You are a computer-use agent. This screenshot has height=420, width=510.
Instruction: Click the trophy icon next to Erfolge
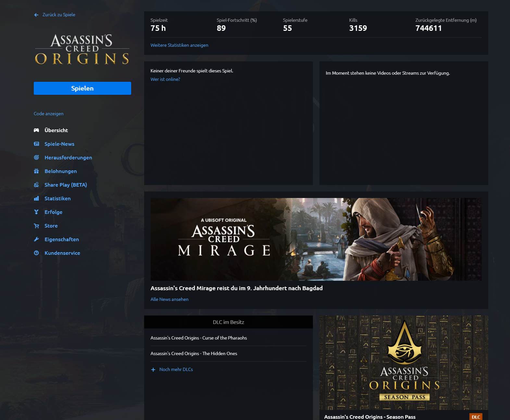coord(36,212)
